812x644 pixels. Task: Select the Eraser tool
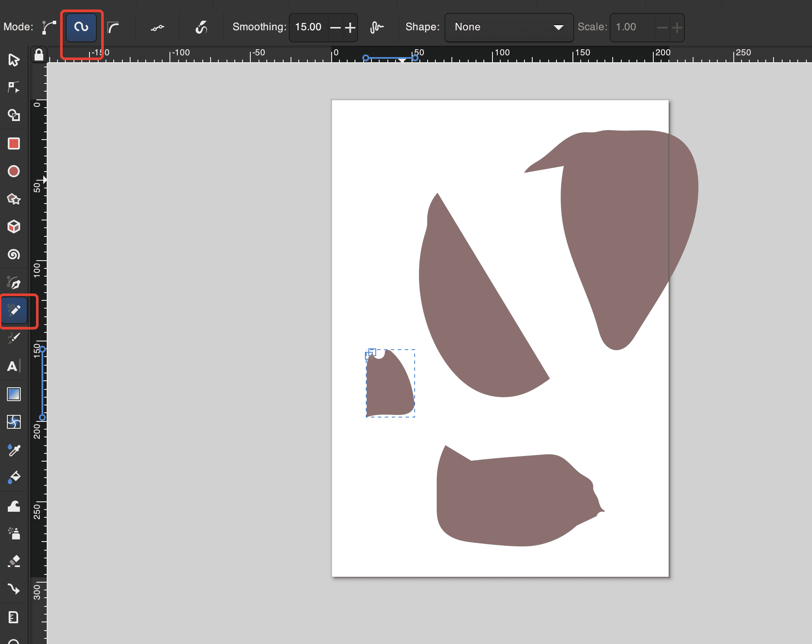point(14,561)
